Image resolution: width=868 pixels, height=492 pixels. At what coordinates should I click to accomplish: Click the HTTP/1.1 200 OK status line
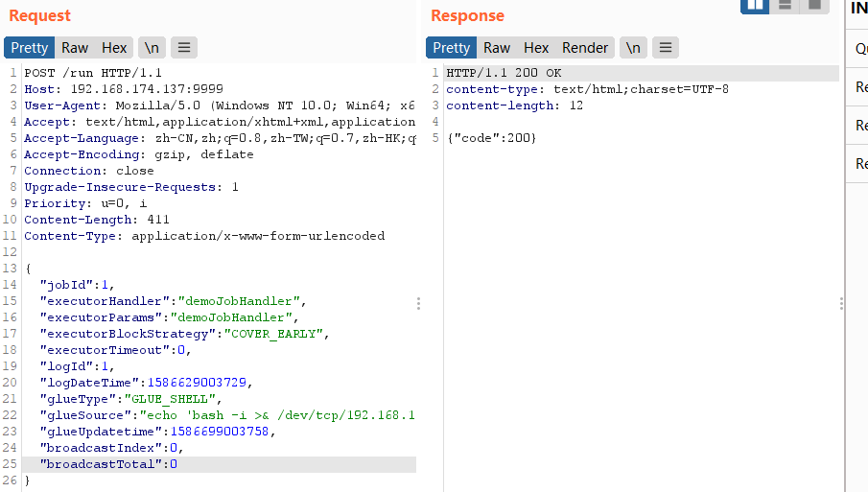click(504, 73)
